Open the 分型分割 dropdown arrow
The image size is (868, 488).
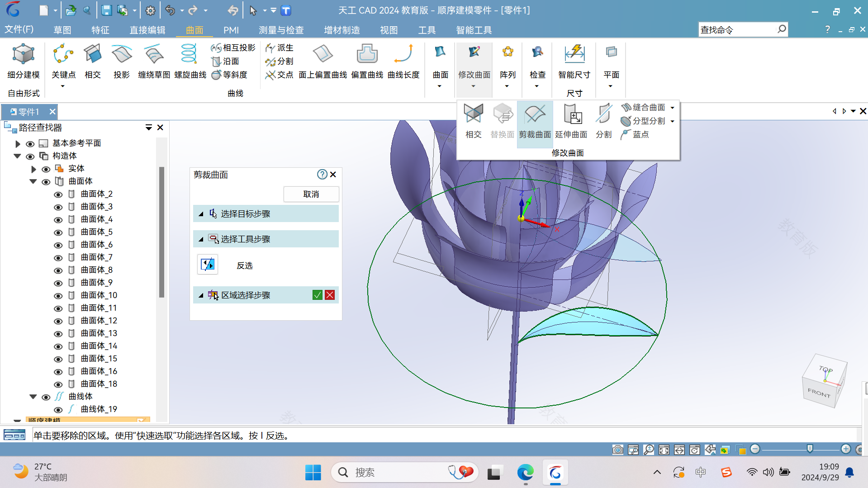point(673,121)
